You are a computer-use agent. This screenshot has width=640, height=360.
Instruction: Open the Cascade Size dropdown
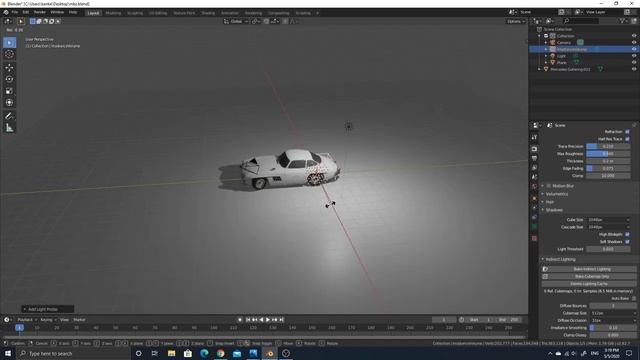[608, 227]
